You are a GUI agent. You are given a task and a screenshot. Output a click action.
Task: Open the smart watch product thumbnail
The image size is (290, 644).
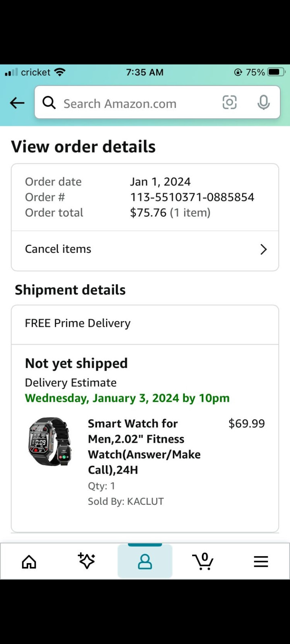click(50, 442)
